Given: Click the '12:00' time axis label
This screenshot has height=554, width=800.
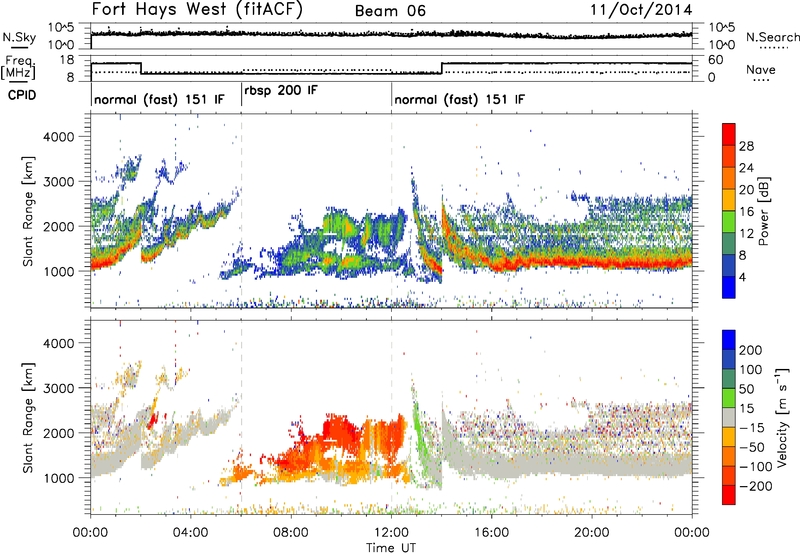Looking at the screenshot, I should tap(391, 533).
